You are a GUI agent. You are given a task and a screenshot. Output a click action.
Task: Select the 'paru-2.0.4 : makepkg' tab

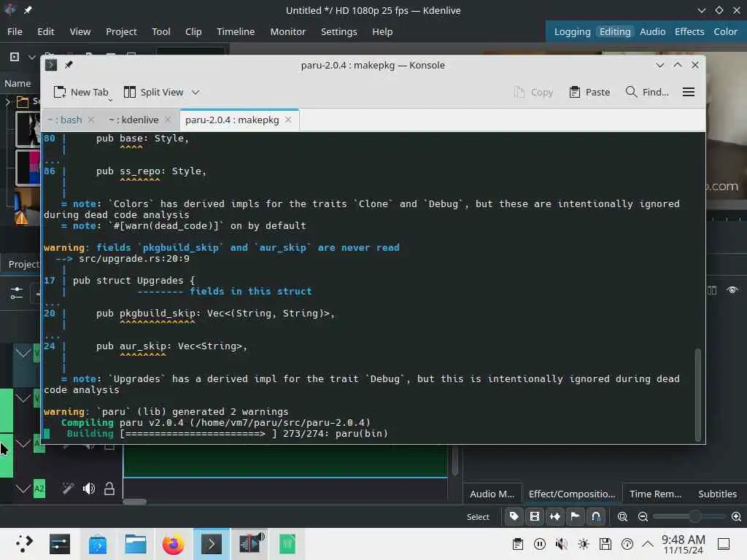pyautogui.click(x=232, y=120)
